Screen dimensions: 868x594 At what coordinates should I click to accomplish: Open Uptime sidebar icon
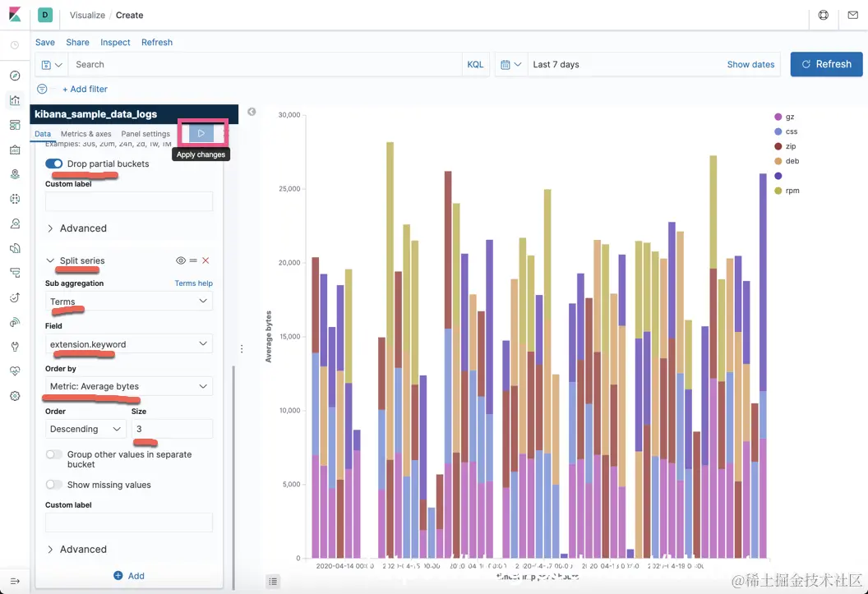(x=15, y=297)
